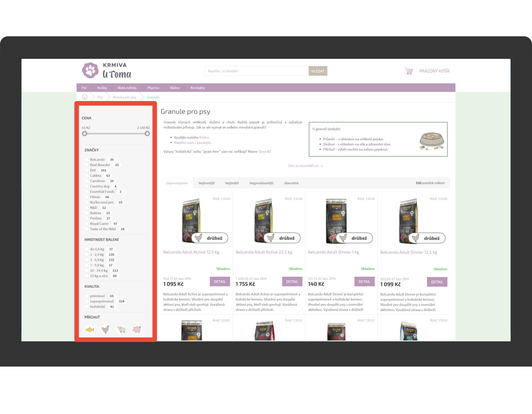
Task: Click the price range slider track
Action: point(116,134)
